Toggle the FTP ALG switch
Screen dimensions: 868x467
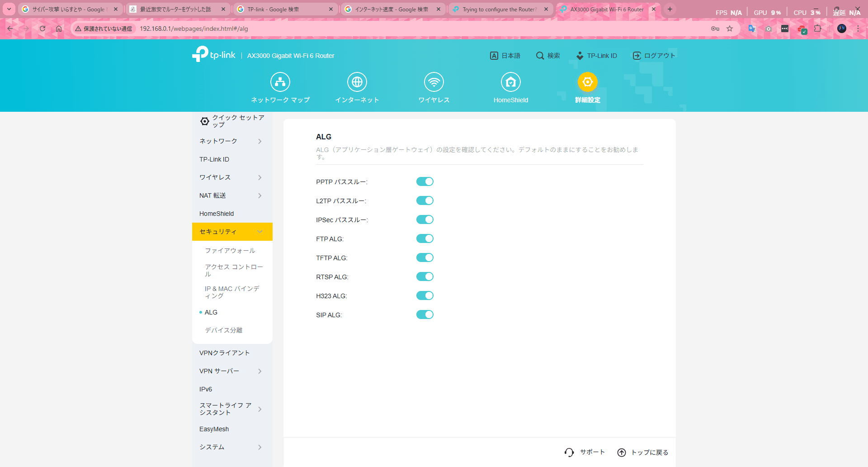pyautogui.click(x=425, y=238)
